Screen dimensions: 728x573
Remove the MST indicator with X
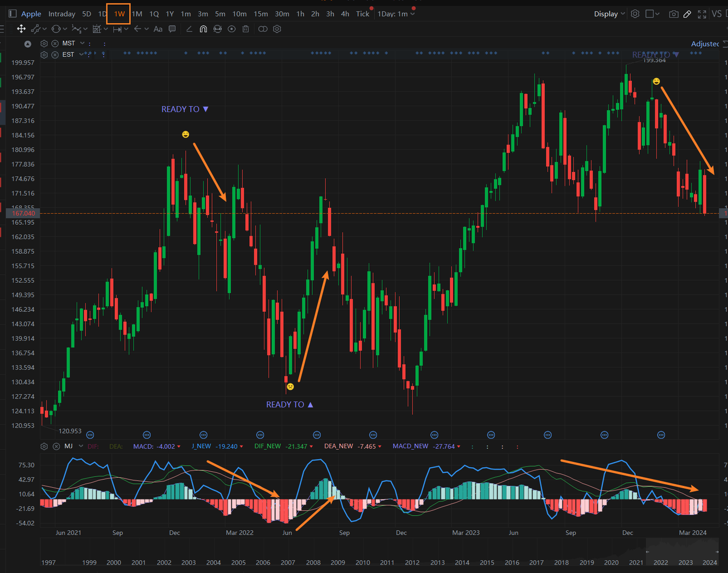55,43
